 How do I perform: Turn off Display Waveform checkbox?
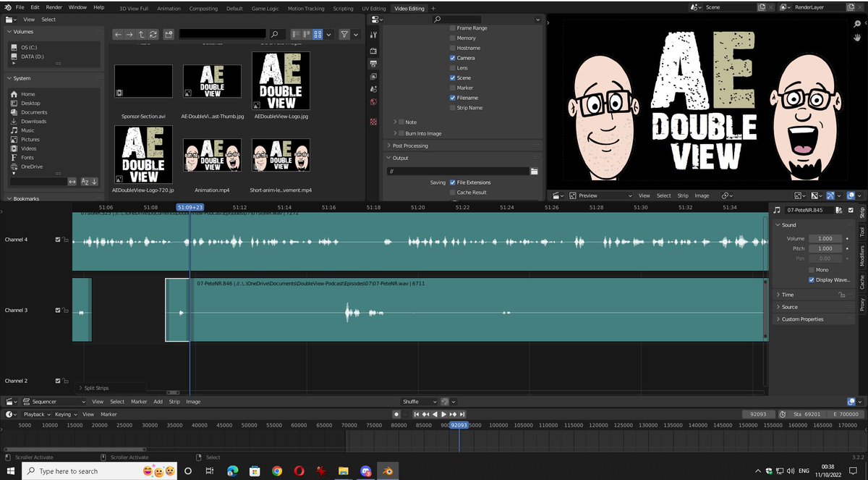point(812,279)
